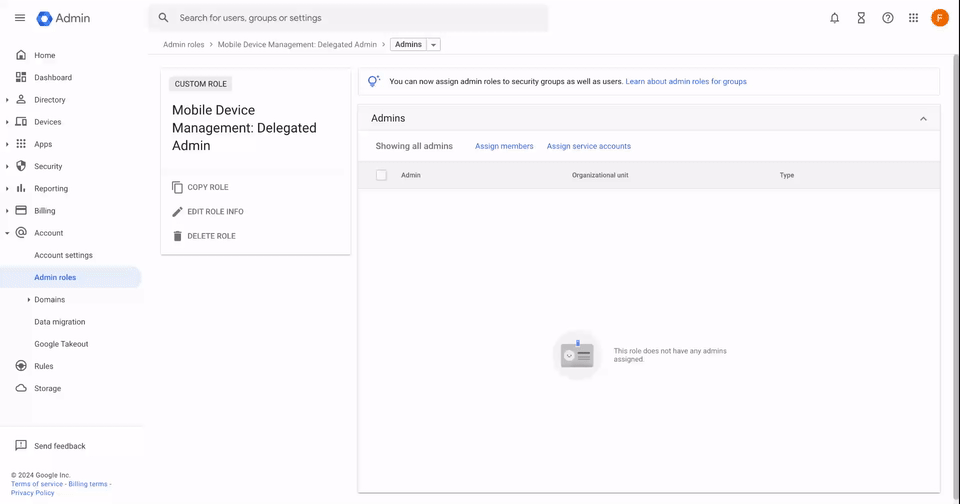This screenshot has width=960, height=504.
Task: Open Terms of service link
Action: (x=37, y=484)
